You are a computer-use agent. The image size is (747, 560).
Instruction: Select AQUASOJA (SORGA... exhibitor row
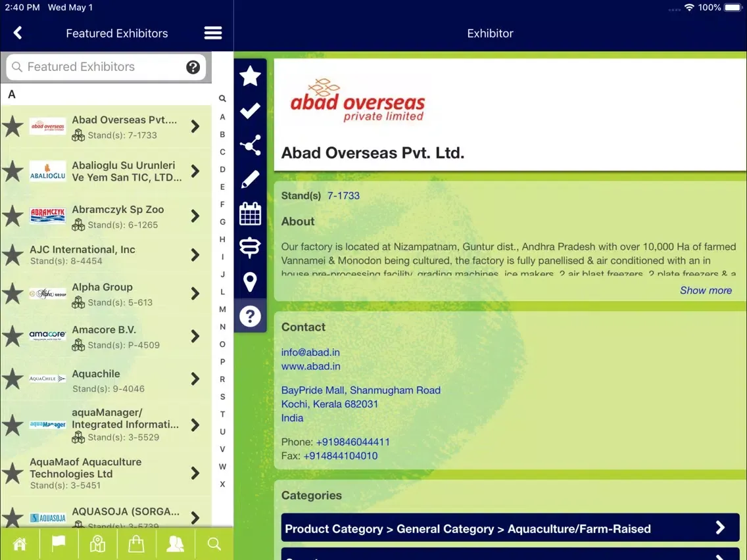[106, 517]
